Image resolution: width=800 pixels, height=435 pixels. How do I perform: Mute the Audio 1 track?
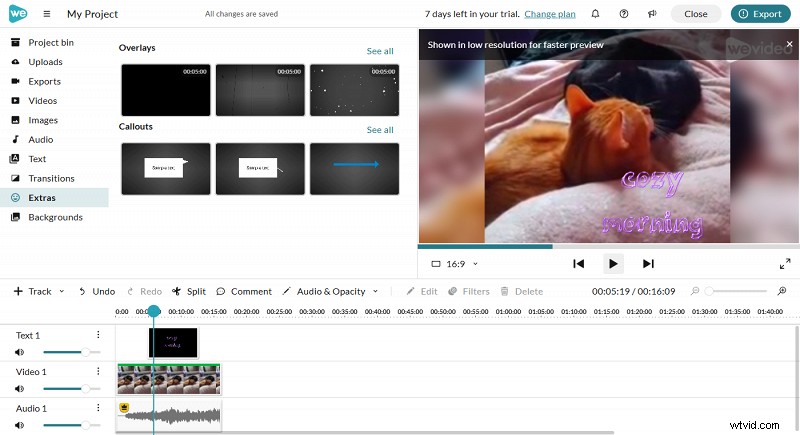pyautogui.click(x=19, y=425)
